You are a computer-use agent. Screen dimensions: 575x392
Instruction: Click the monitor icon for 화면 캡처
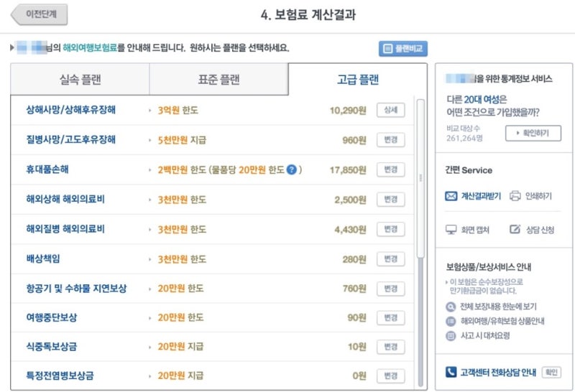click(451, 230)
